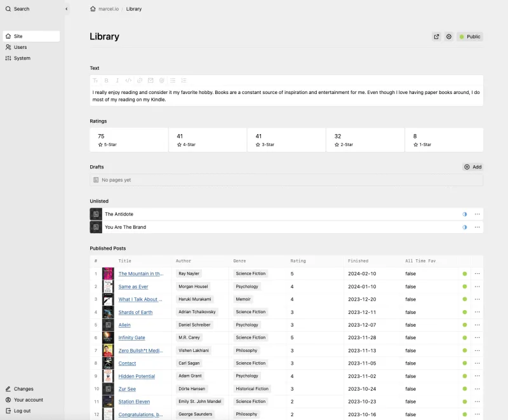The image size is (508, 420).
Task: Open the Infinity Gate post
Action: click(131, 337)
